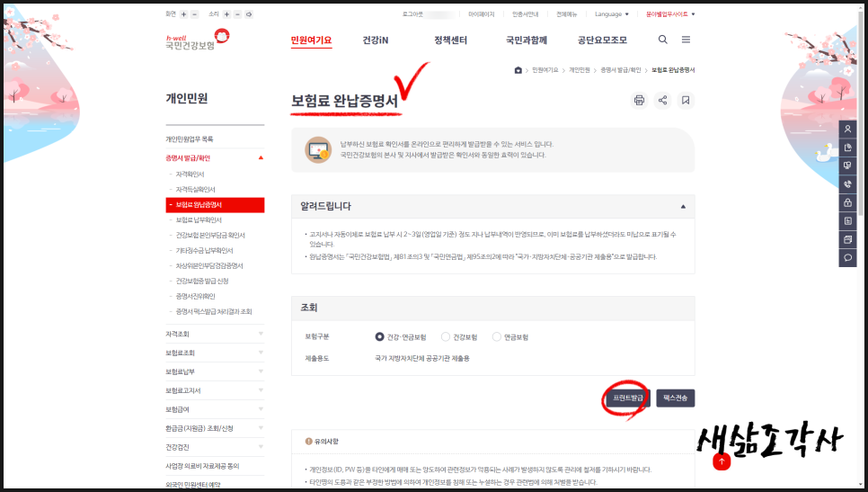868x492 pixels.
Task: Click the speech bubble icon in right quick bar
Action: [847, 257]
